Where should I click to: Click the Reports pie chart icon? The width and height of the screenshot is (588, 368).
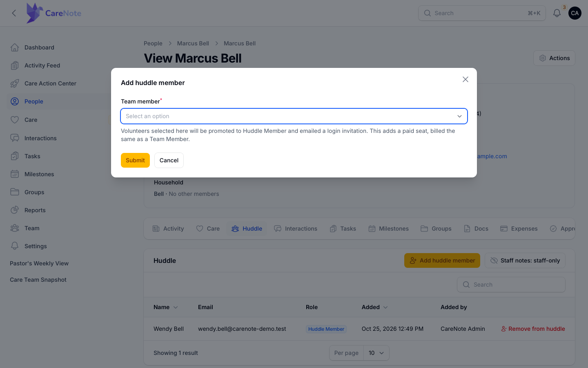click(x=15, y=210)
